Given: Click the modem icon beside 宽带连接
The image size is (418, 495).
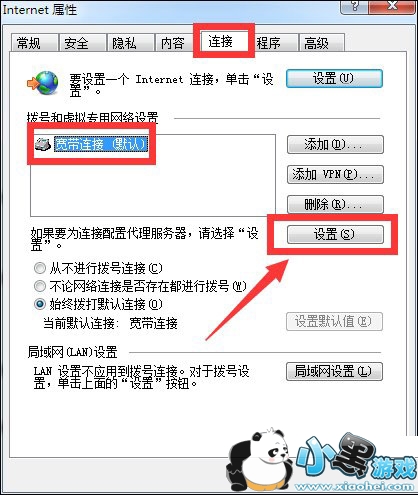Looking at the screenshot, I should click(43, 144).
